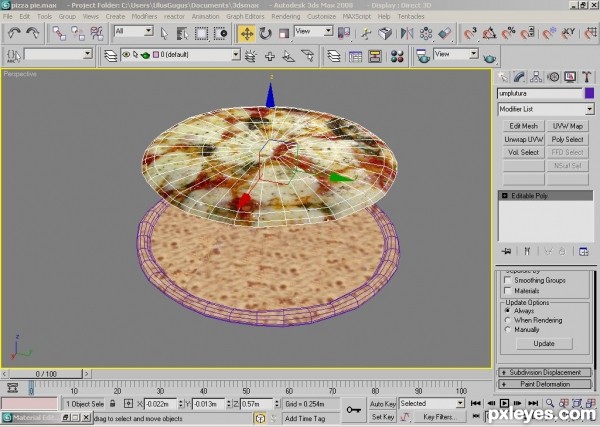This screenshot has height=427, width=600.
Task: Expand the Subdivision Displacement rollout
Action: [x=545, y=372]
